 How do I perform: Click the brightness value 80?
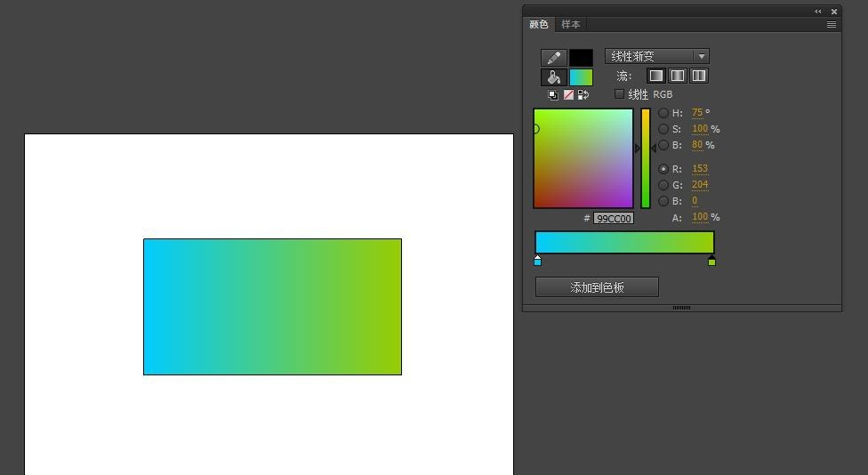pos(697,144)
